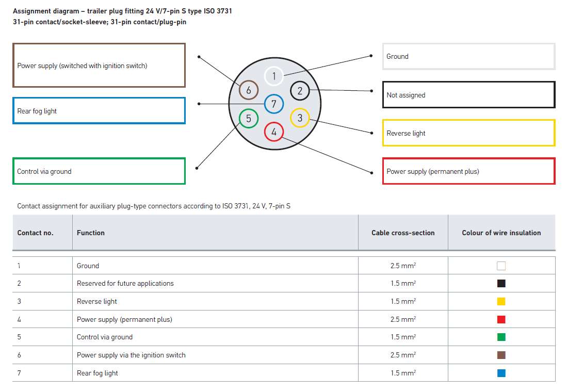Image resolution: width=567 pixels, height=392 pixels.
Task: Click the 'Contact assignment for auxiliary plug-type connectors' caption
Action: [154, 206]
